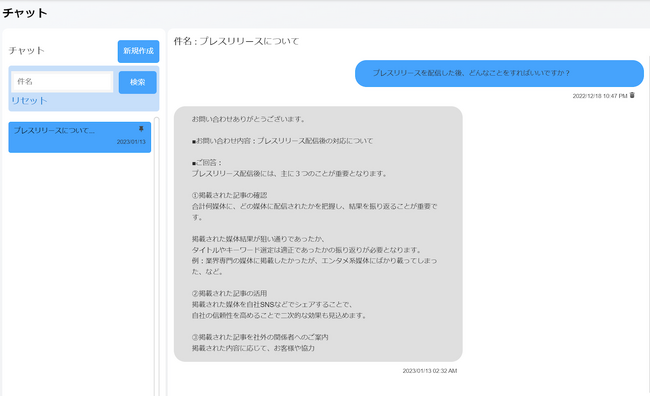Screen dimensions: 650x397
Task: Click the ②掲載された記事の活用 line in reply
Action: [x=229, y=293]
